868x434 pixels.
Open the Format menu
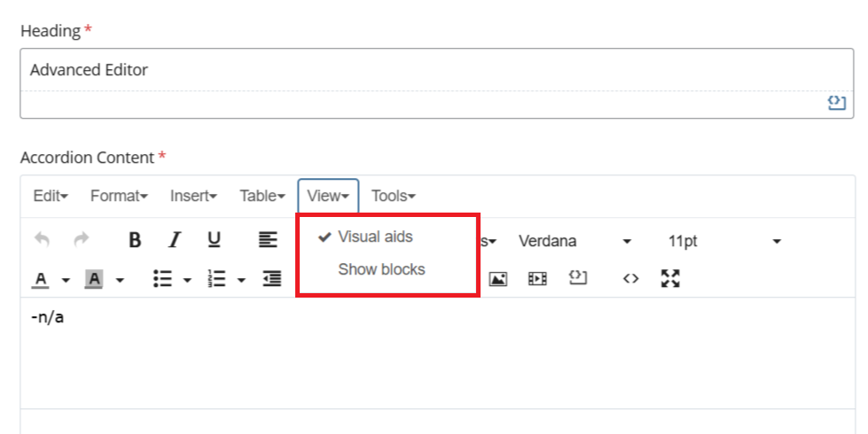(x=119, y=196)
